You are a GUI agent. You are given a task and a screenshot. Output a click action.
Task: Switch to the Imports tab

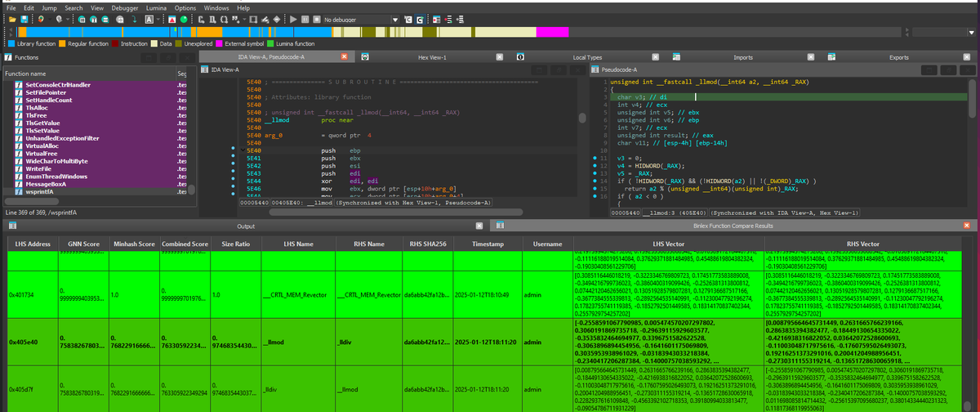click(x=743, y=57)
